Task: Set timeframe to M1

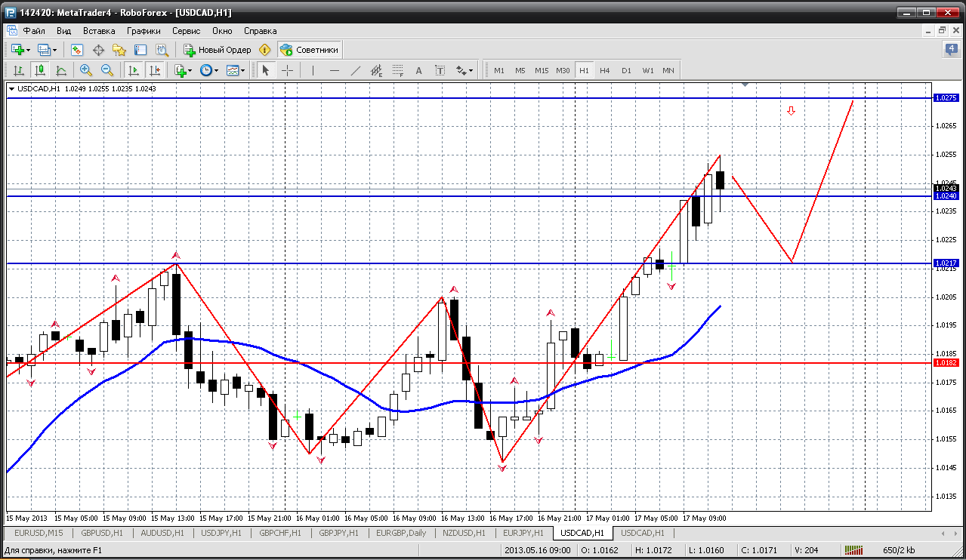Action: (499, 70)
